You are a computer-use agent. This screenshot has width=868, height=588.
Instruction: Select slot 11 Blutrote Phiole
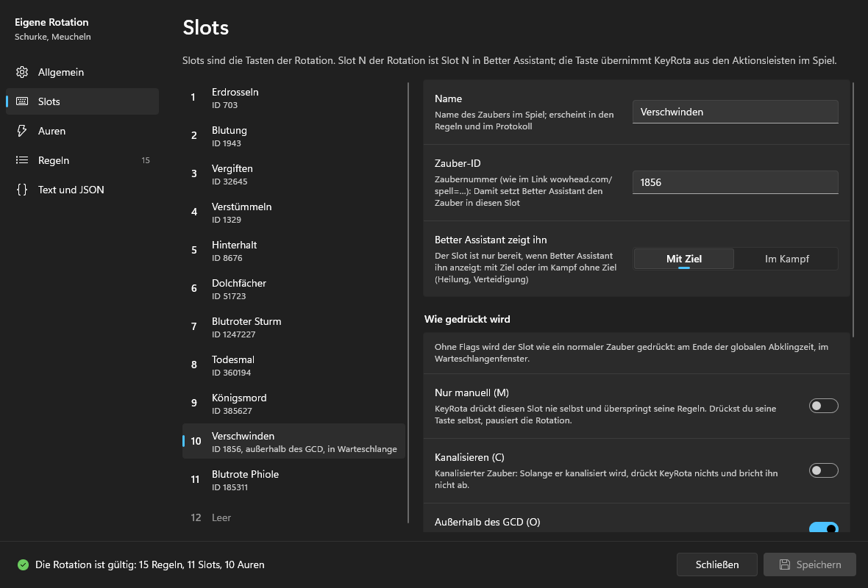tap(294, 479)
